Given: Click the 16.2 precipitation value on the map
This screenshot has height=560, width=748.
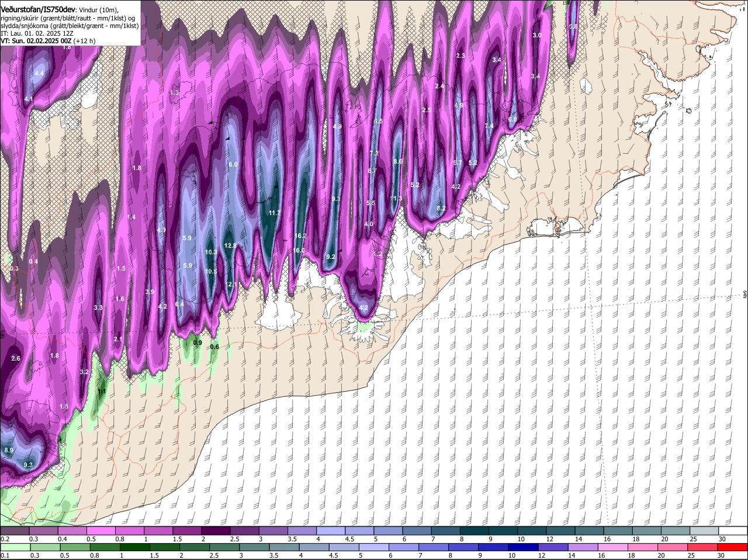Looking at the screenshot, I should tap(300, 236).
